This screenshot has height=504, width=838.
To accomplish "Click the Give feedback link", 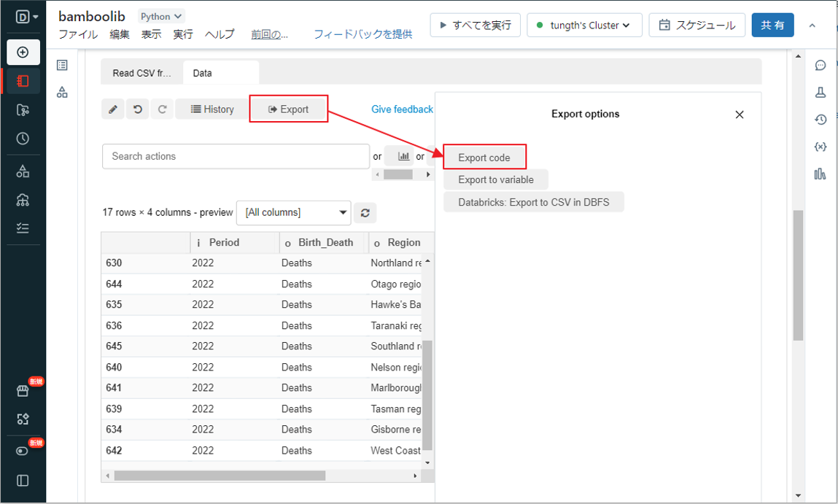I will tap(402, 109).
